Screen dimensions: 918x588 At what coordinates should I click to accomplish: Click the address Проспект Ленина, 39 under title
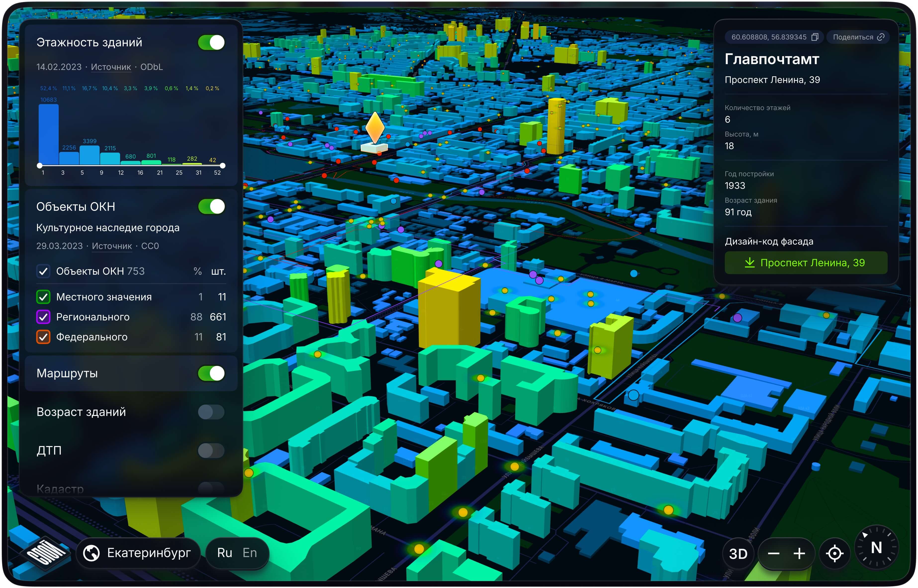pos(772,79)
